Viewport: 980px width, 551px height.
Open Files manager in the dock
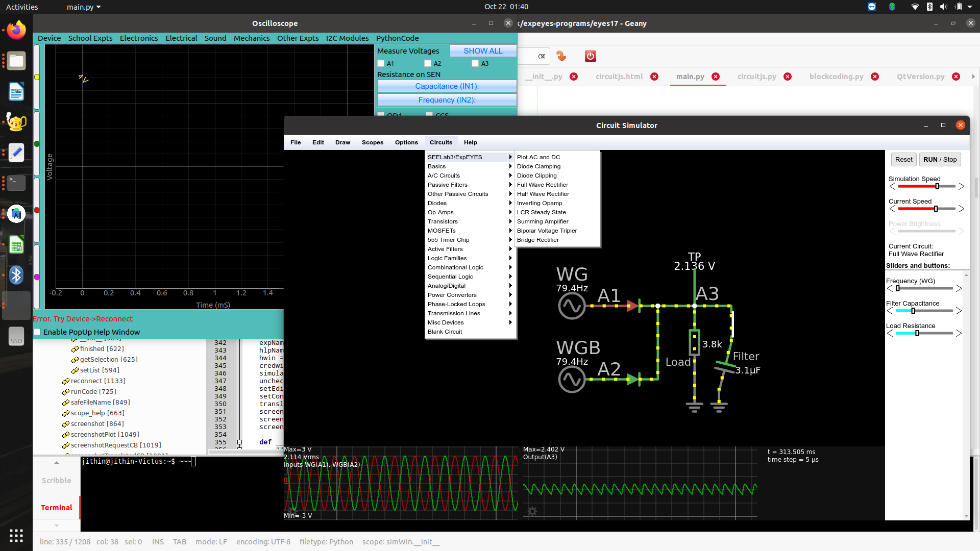tap(16, 61)
